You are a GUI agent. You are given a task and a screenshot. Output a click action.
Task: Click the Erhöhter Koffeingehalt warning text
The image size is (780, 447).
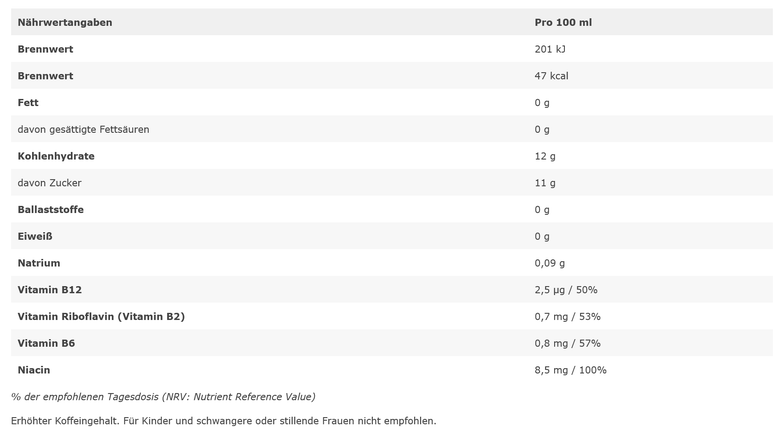[x=223, y=421]
